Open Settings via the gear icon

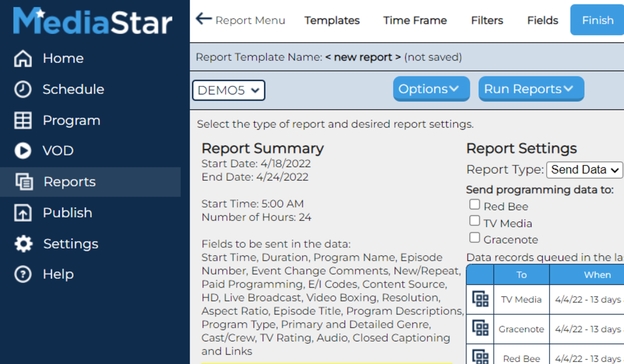click(x=23, y=244)
